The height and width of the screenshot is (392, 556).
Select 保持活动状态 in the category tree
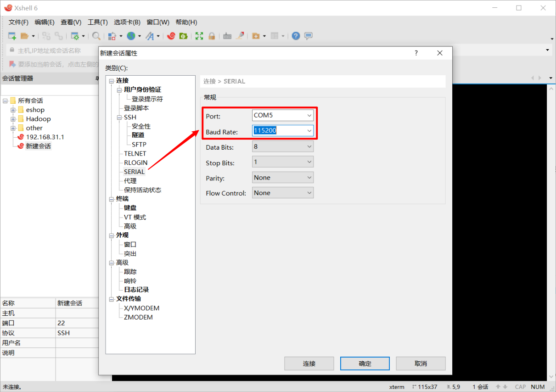tap(143, 190)
